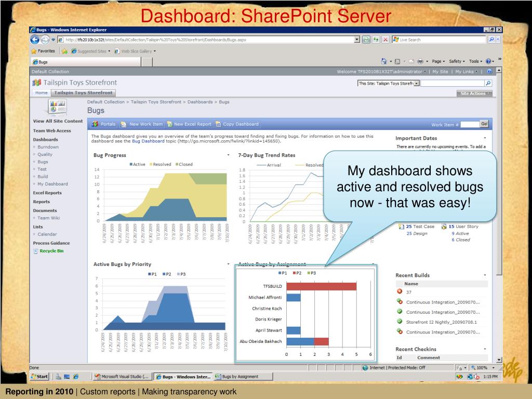Open the Quality dashboard link
Viewport: 532px width, 399px height.
pyautogui.click(x=45, y=154)
